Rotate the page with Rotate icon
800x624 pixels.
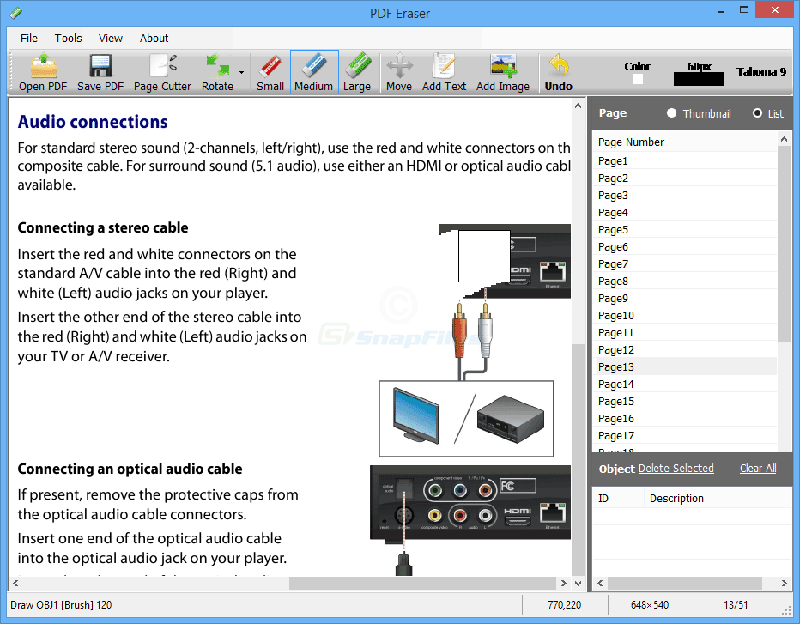218,72
